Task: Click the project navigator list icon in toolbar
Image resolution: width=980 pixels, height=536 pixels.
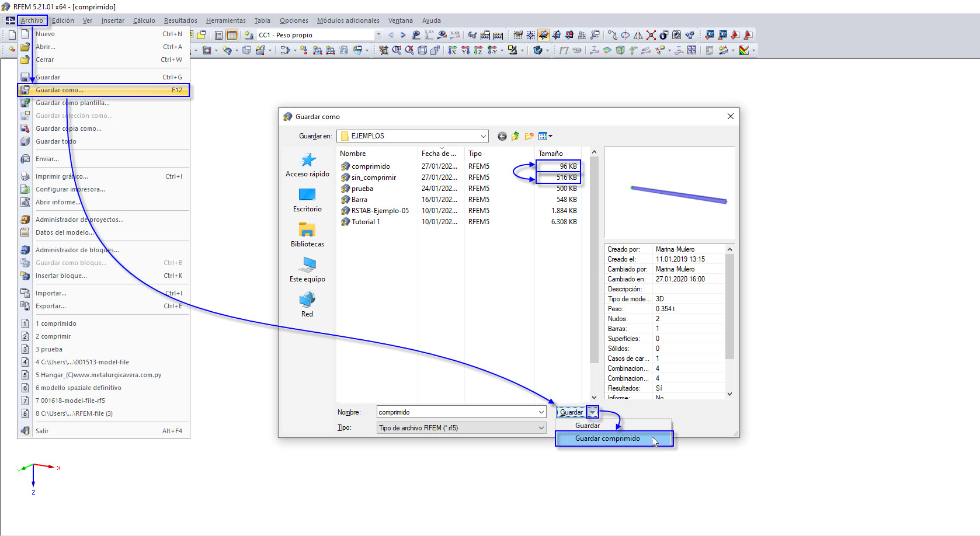Action: 218,35
